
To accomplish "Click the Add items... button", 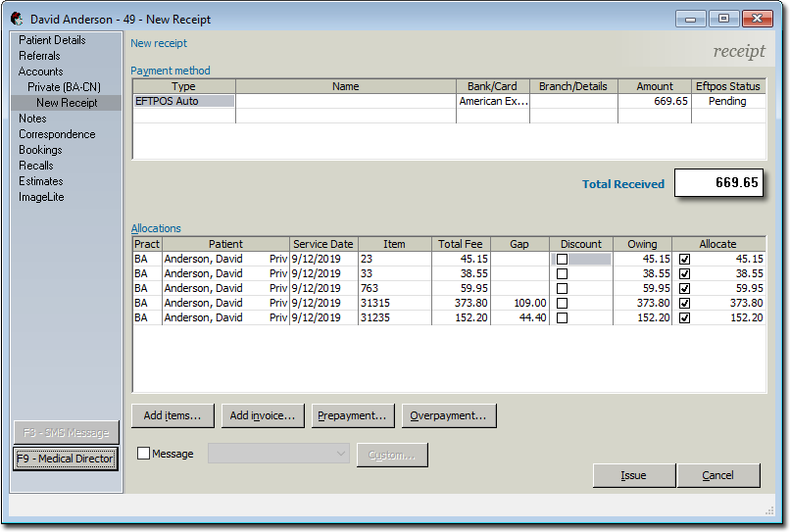I will tap(173, 415).
